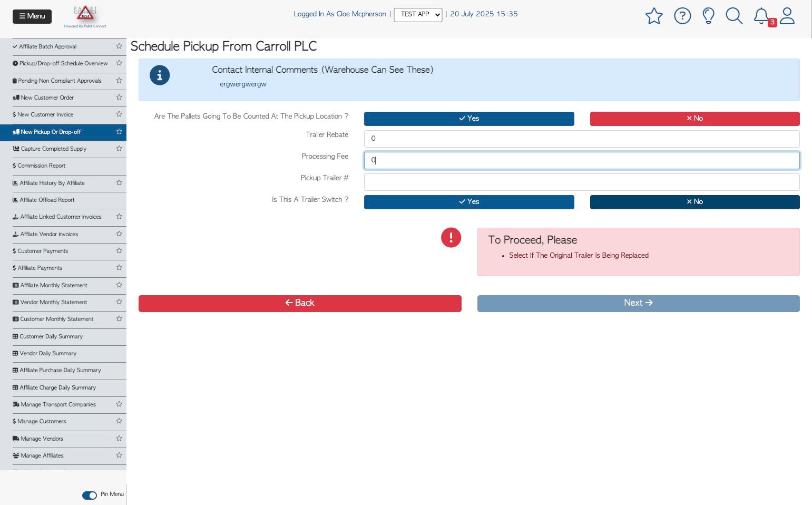Favorite star next to Affiliate Payments
The height and width of the screenshot is (505, 812).
[x=119, y=267]
